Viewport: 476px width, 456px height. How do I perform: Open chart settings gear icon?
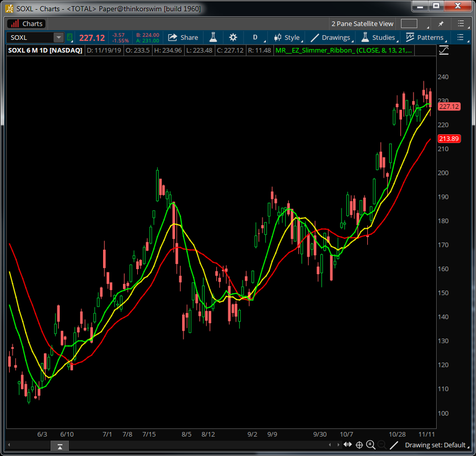click(233, 38)
